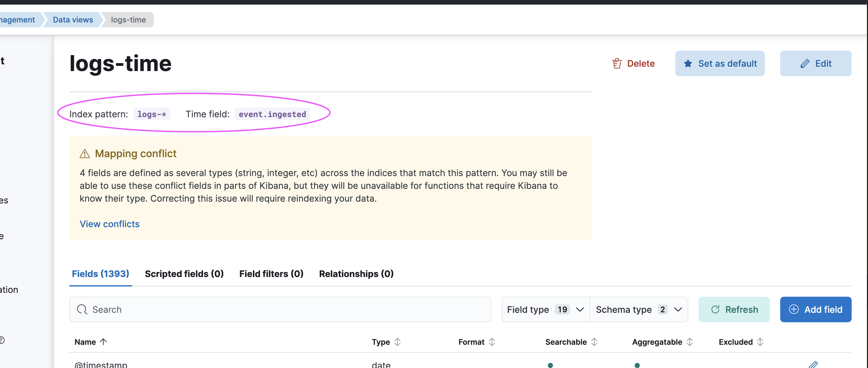Go to Data views breadcrumb

coord(73,20)
